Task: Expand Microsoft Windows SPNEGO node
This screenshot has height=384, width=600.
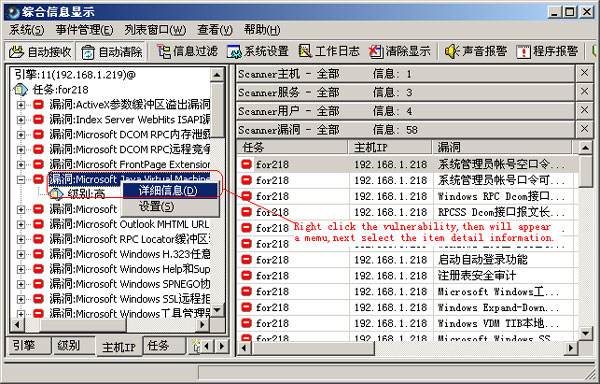Action: pyautogui.click(x=21, y=284)
